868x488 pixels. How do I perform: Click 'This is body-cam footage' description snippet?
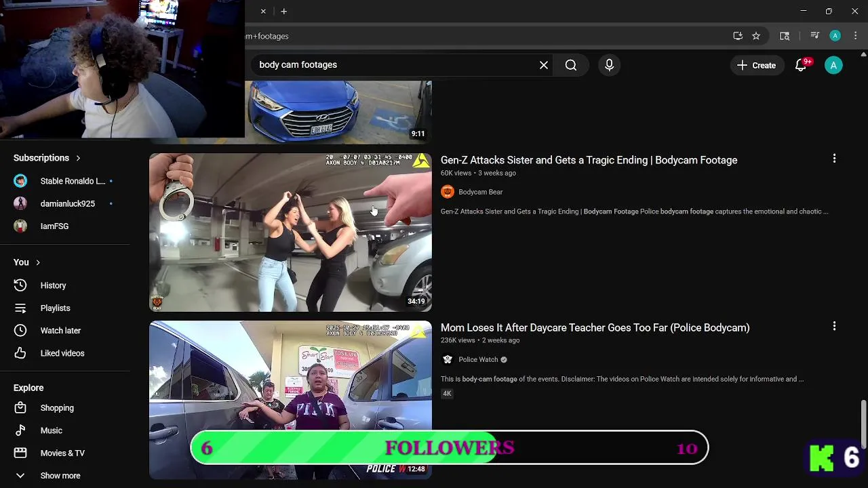(622, 379)
